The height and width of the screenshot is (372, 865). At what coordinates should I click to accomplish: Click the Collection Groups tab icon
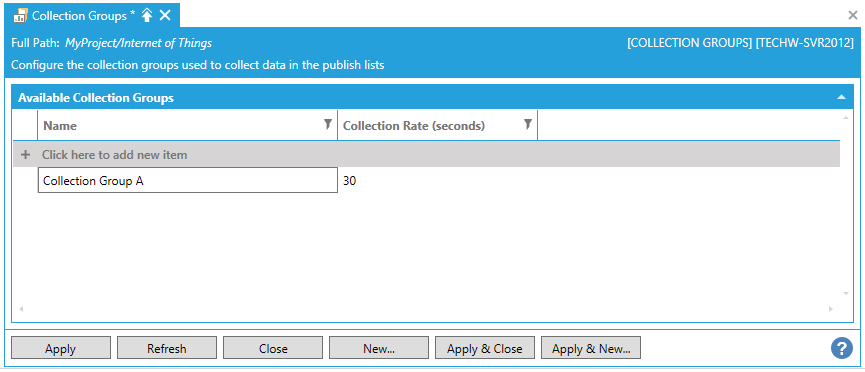pos(20,15)
